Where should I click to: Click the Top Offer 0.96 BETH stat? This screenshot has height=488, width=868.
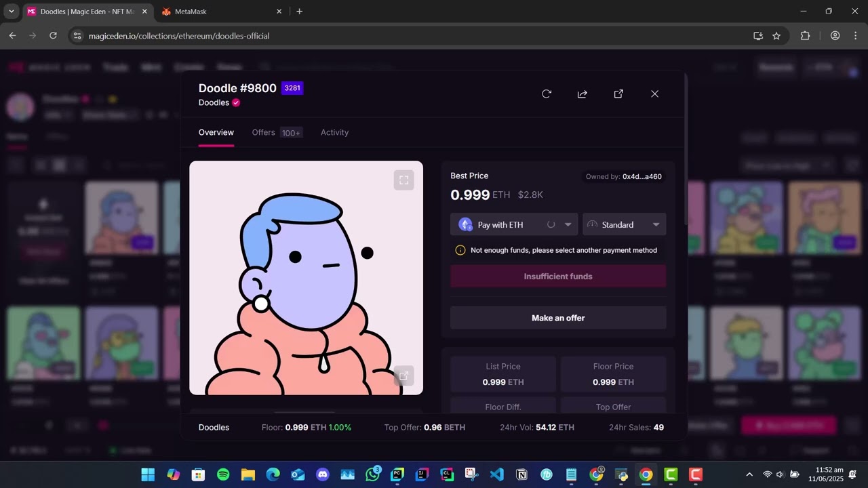(x=425, y=428)
